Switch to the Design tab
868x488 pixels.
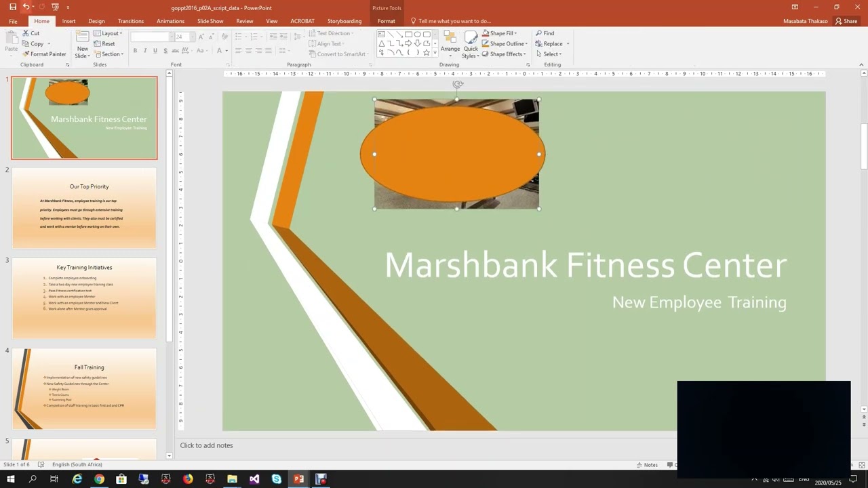pos(96,21)
